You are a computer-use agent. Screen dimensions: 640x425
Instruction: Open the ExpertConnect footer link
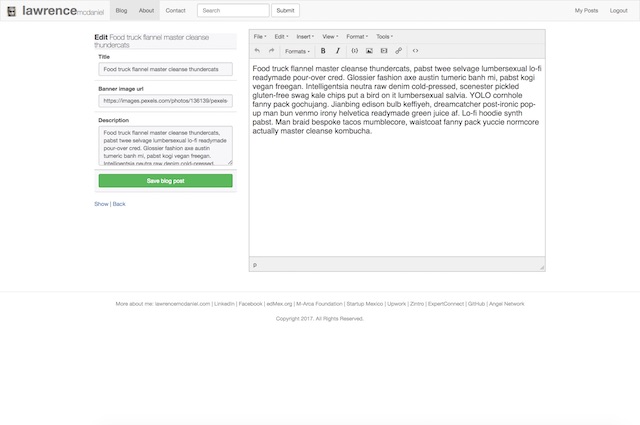[446, 304]
